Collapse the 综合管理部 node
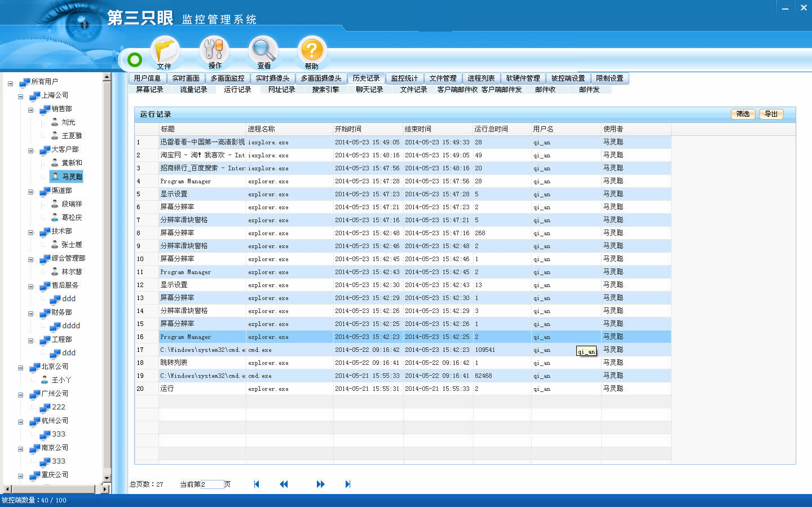Image resolution: width=812 pixels, height=507 pixels. pos(30,260)
